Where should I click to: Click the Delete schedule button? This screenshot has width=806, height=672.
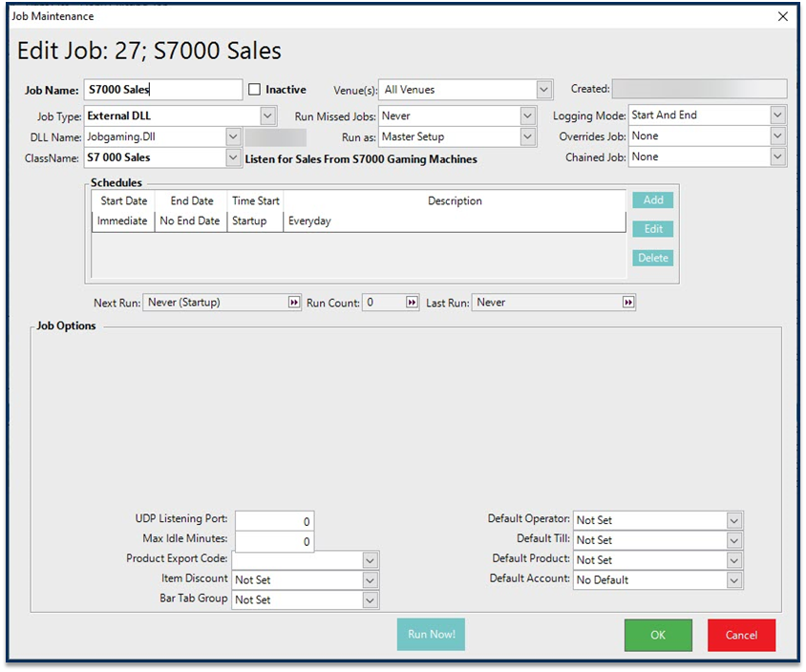click(x=653, y=258)
